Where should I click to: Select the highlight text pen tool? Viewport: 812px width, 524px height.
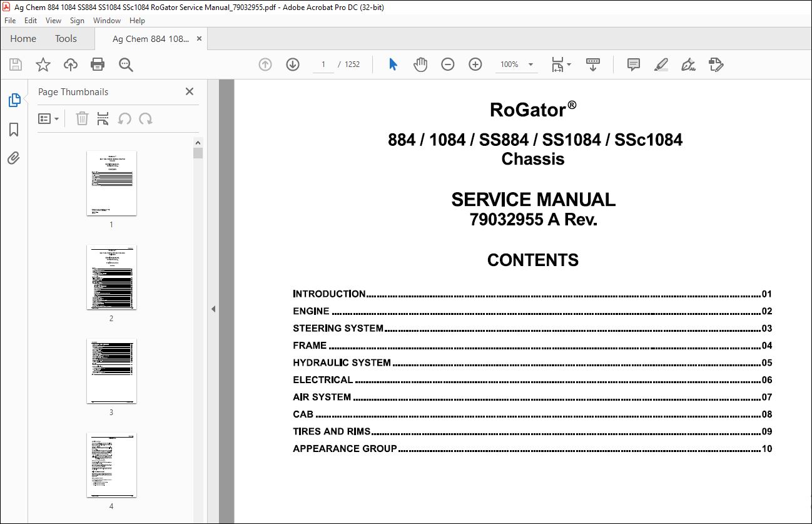(661, 64)
